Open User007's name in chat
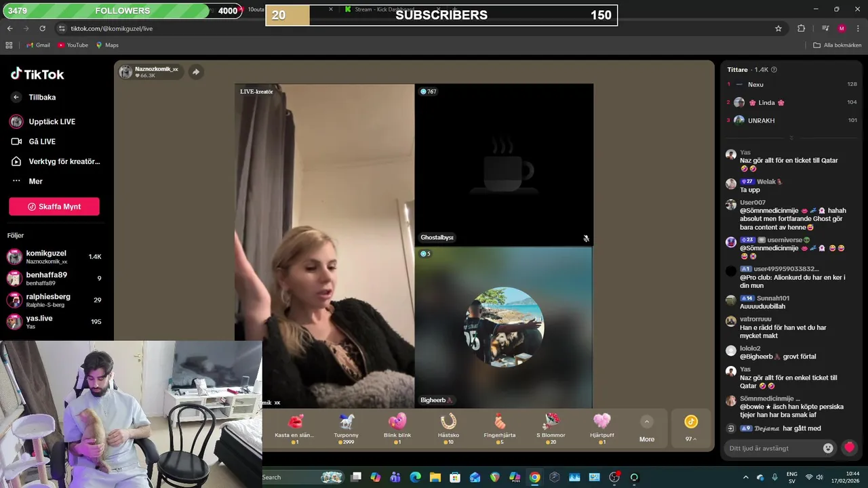This screenshot has width=868, height=488. point(753,203)
